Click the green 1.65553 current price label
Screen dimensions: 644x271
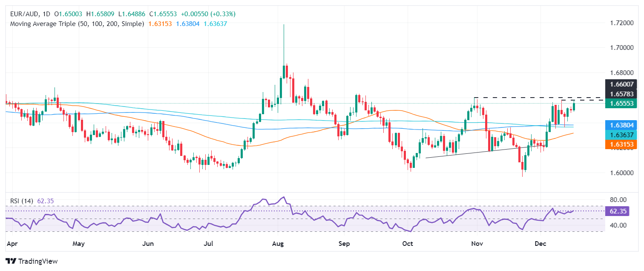click(622, 104)
